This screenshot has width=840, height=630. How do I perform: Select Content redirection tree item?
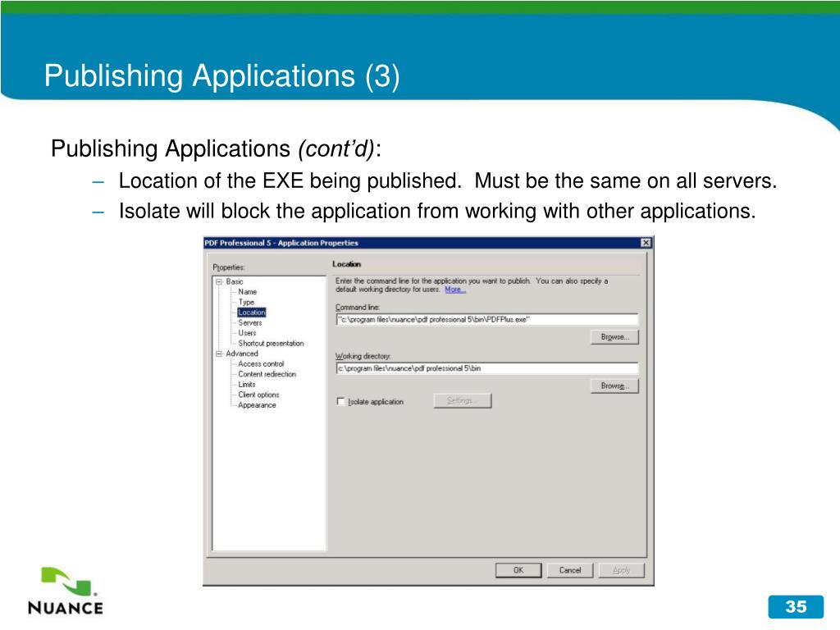tap(267, 374)
